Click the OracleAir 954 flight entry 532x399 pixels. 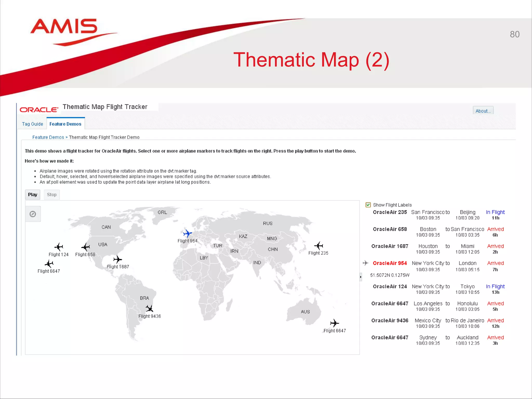(390, 263)
